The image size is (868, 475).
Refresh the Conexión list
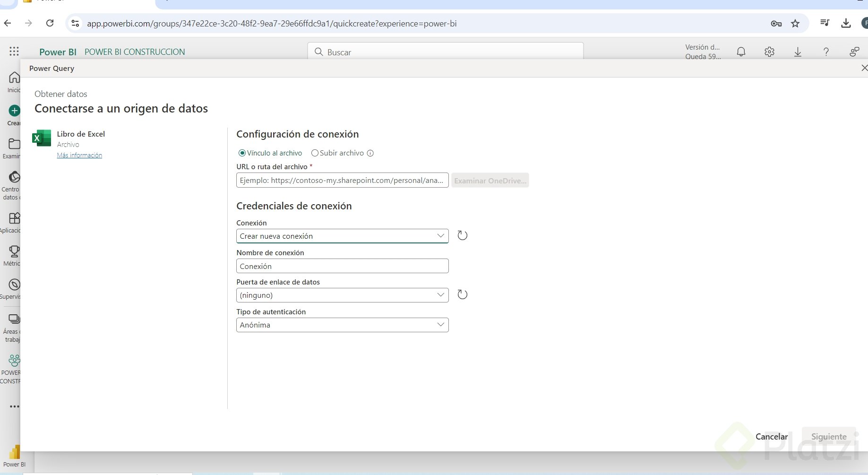(463, 235)
